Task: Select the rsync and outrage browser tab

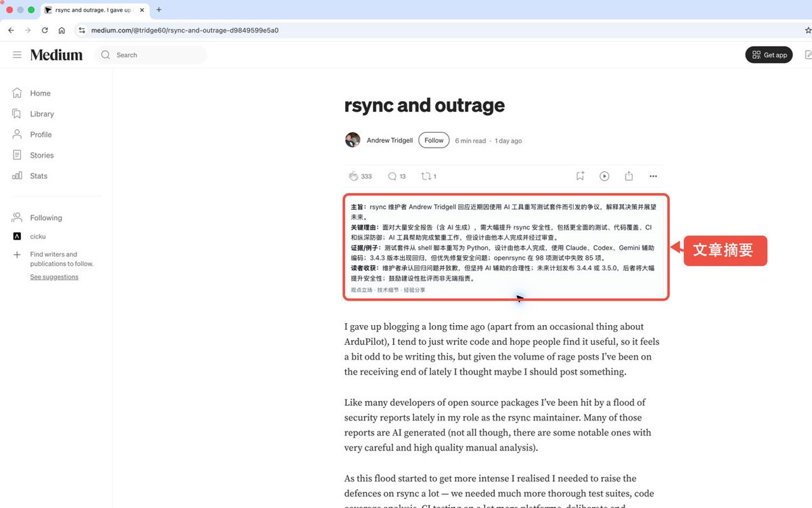Action: pyautogui.click(x=94, y=10)
